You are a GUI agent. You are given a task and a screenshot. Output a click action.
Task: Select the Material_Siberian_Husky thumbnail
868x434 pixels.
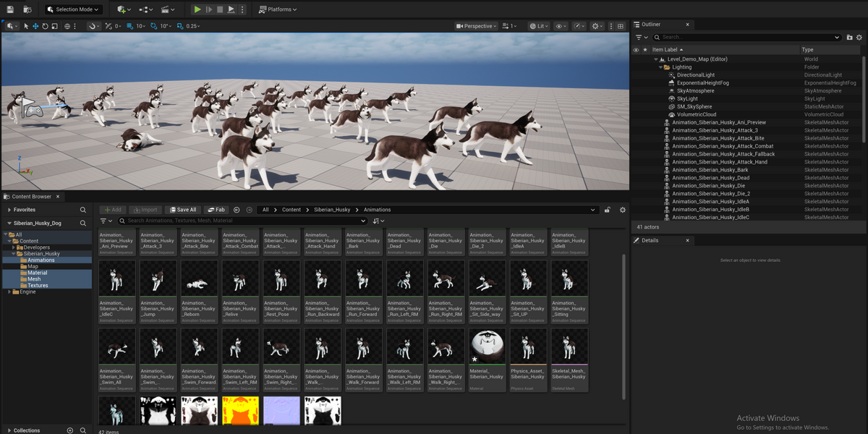point(487,359)
